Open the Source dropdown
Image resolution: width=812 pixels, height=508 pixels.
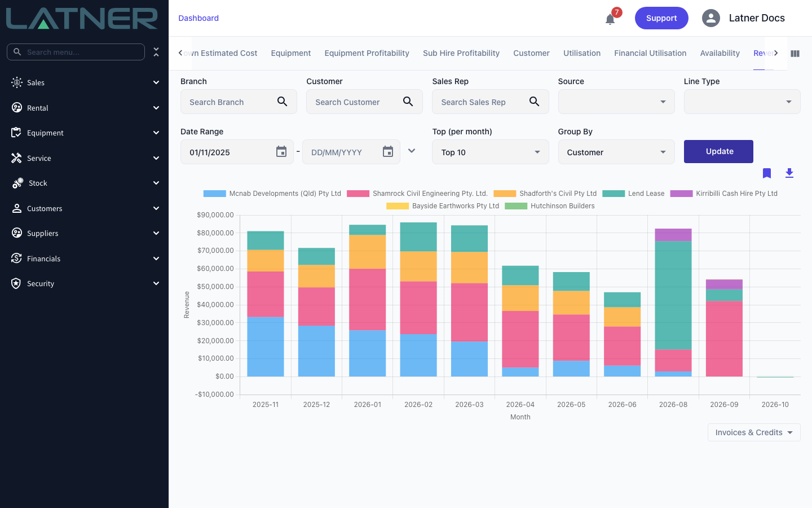[616, 102]
